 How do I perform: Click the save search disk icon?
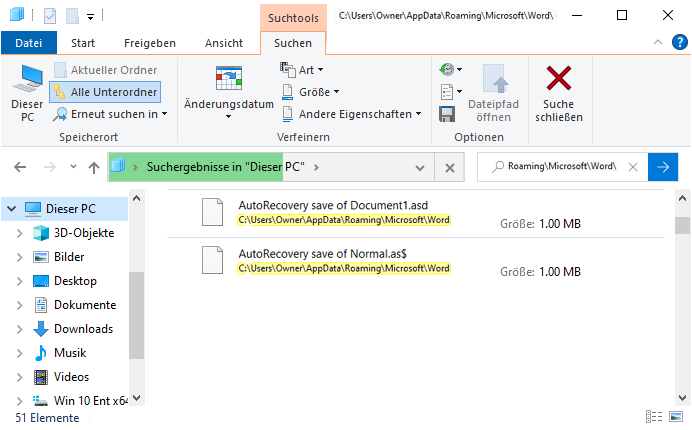447,113
